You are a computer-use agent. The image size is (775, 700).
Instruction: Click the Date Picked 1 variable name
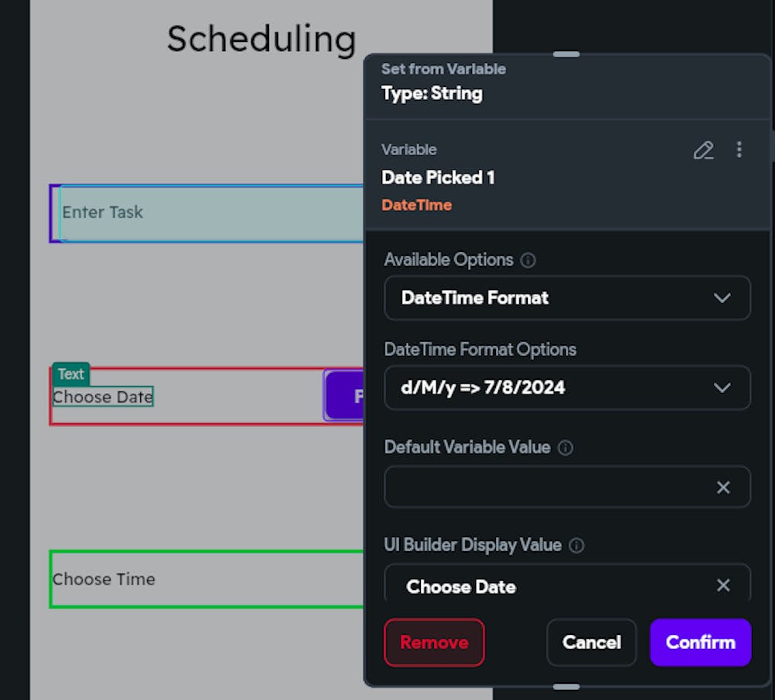(x=438, y=178)
